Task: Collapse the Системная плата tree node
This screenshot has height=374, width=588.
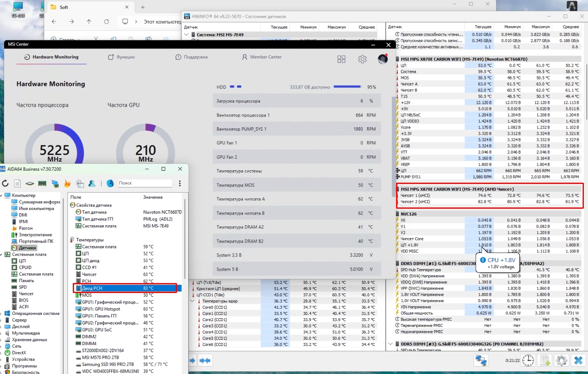Action: click(2, 255)
